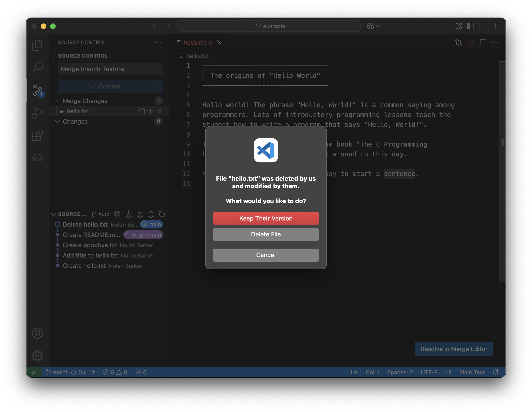
Task: Click Resolve in Merge Editor button
Action: click(454, 349)
